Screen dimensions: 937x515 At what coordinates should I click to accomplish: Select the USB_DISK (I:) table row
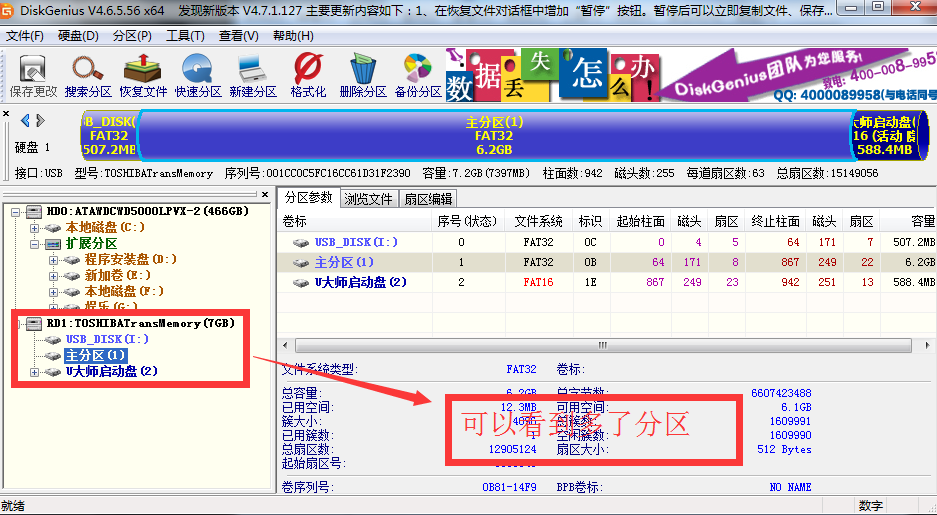(607, 242)
